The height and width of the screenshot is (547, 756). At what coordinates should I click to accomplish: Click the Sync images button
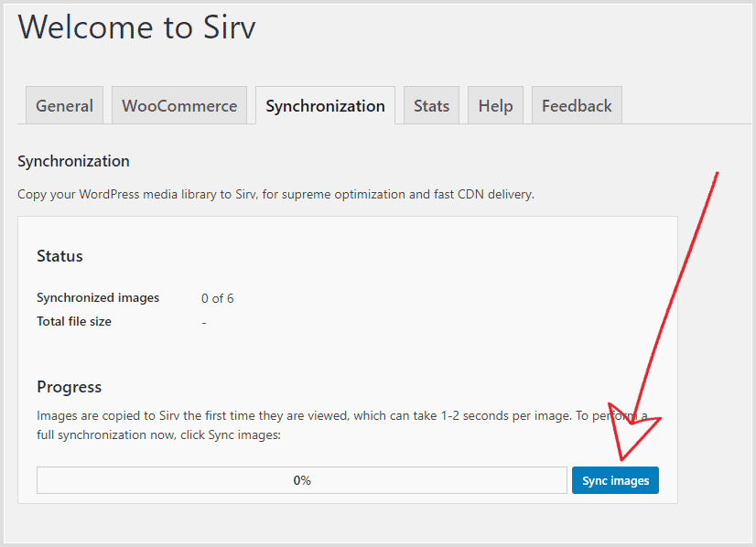tap(615, 480)
